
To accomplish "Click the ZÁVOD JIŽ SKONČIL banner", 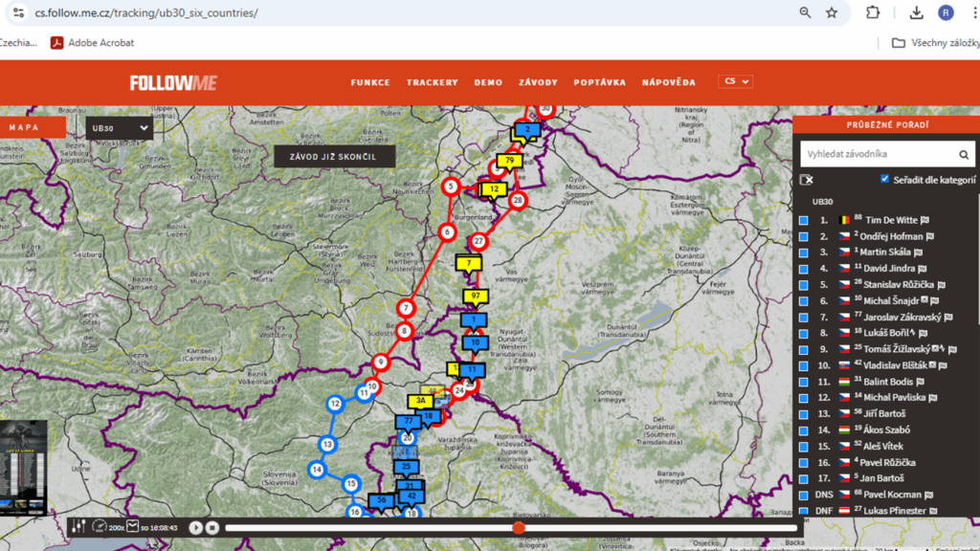I will pyautogui.click(x=334, y=157).
